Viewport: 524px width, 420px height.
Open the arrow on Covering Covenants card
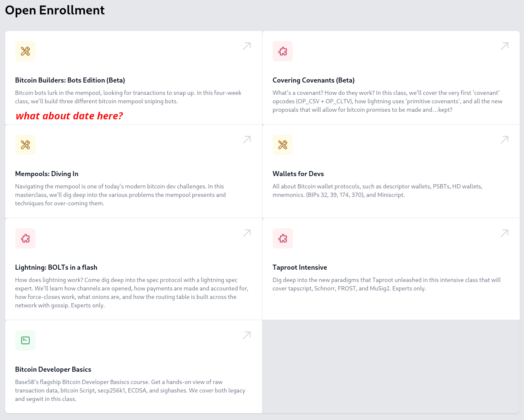(x=505, y=46)
